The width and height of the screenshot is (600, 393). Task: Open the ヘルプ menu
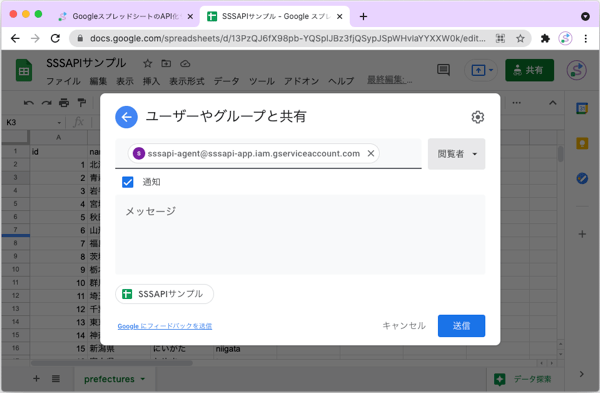341,81
